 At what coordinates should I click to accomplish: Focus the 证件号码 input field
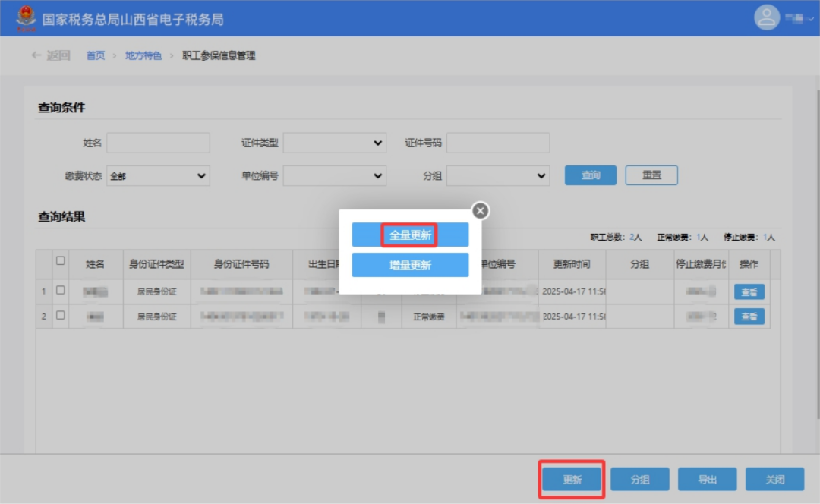pos(498,143)
